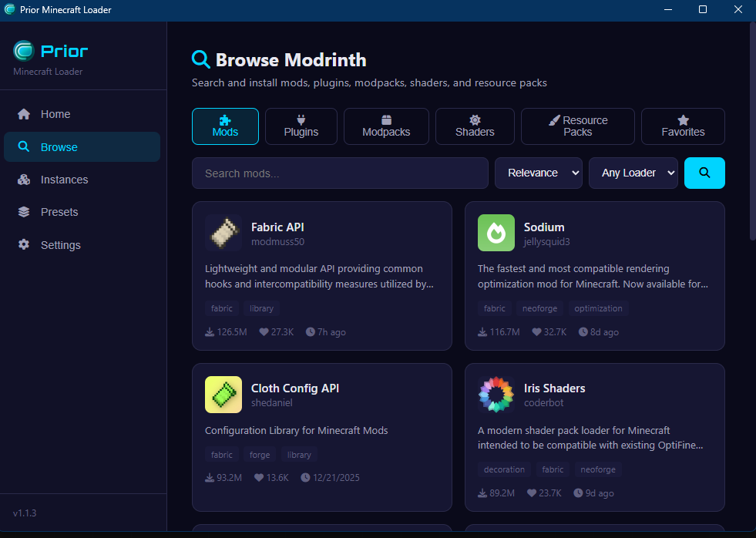Image resolution: width=756 pixels, height=538 pixels.
Task: Open the Relevance sort dropdown
Action: 538,173
